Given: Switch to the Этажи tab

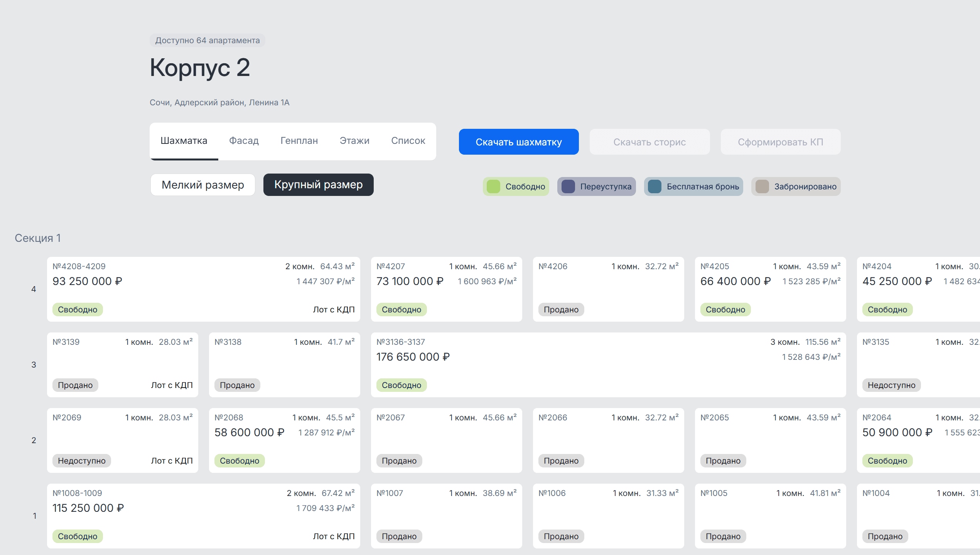Looking at the screenshot, I should point(354,141).
